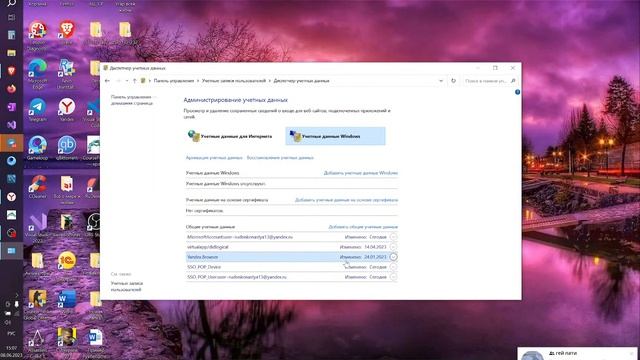Select the 'SSO_POP_Device' credential row
The width and height of the screenshot is (640, 360).
coord(291,267)
